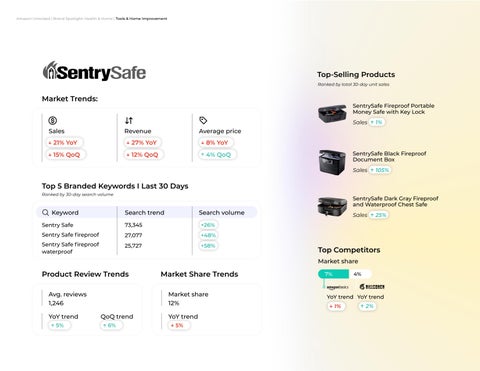Screen dimensions: 480x371
Task: Click the SentrySafe Black Fireproof Document Box title
Action: [x=389, y=157]
